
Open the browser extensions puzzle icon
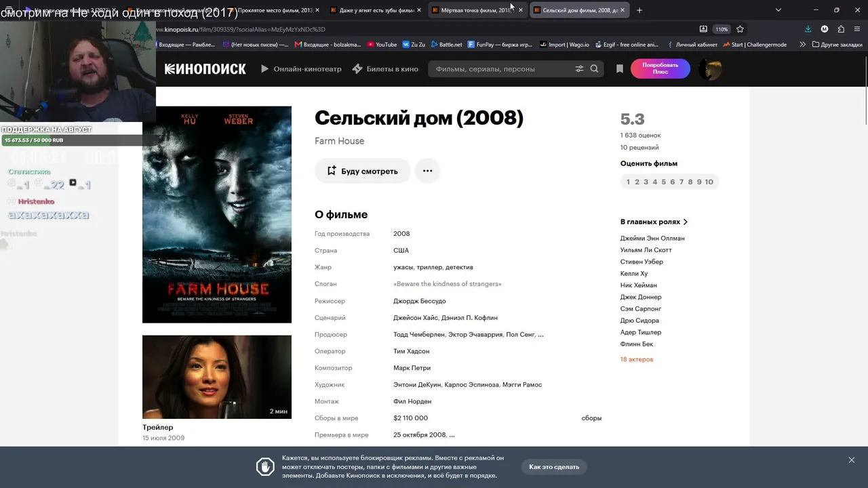pyautogui.click(x=841, y=29)
